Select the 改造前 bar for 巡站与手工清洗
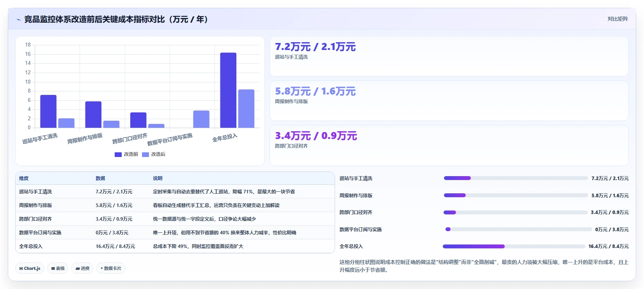The width and height of the screenshot is (644, 289). (x=48, y=111)
